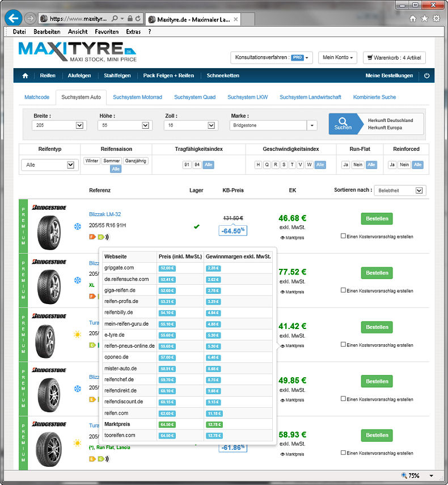Open Sortieren nach Beliebtheit dropdown
This screenshot has height=485, width=448.
coord(400,191)
